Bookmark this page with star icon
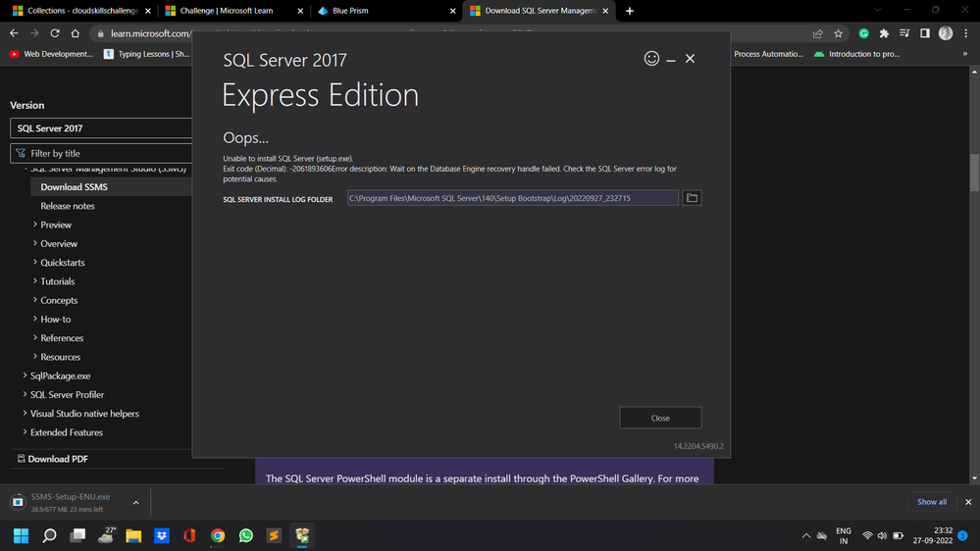This screenshot has height=551, width=980. click(x=838, y=33)
